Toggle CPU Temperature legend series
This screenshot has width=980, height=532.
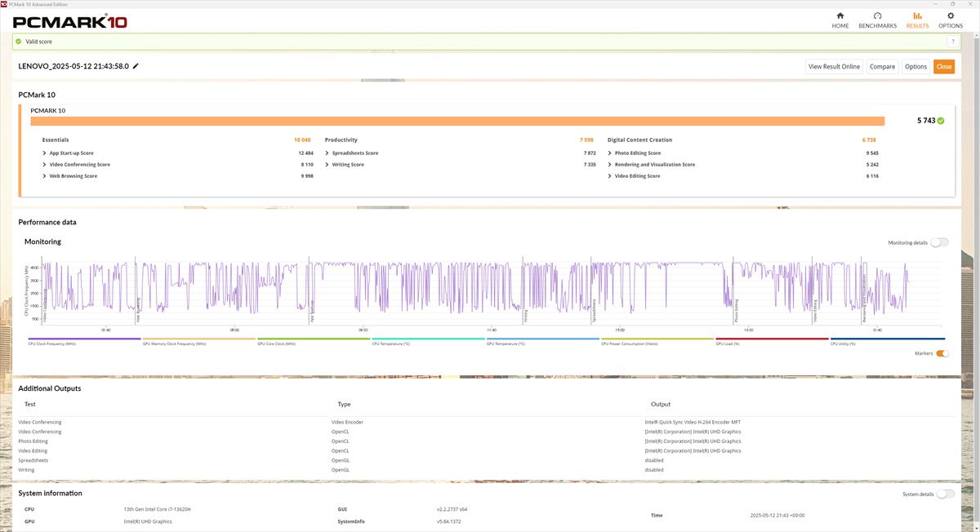pos(428,339)
